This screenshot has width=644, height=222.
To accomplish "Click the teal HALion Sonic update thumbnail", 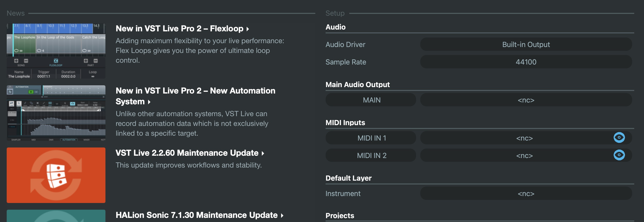I will 56,216.
